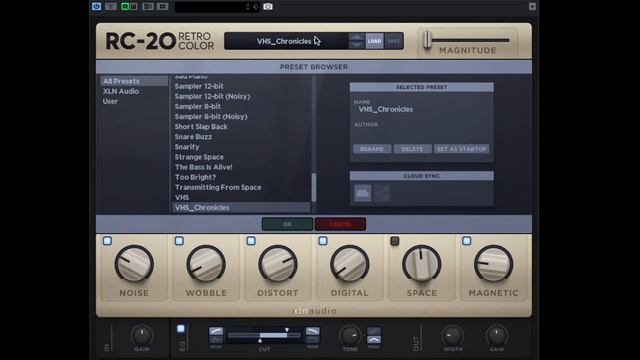640x360 pixels.
Task: Click the Magnitude slider handle
Action: [x=427, y=40]
